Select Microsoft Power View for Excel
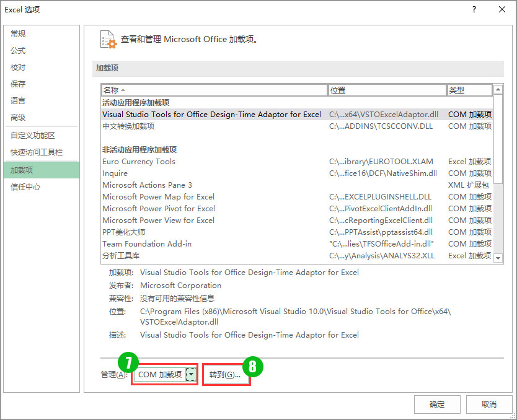 point(297,221)
